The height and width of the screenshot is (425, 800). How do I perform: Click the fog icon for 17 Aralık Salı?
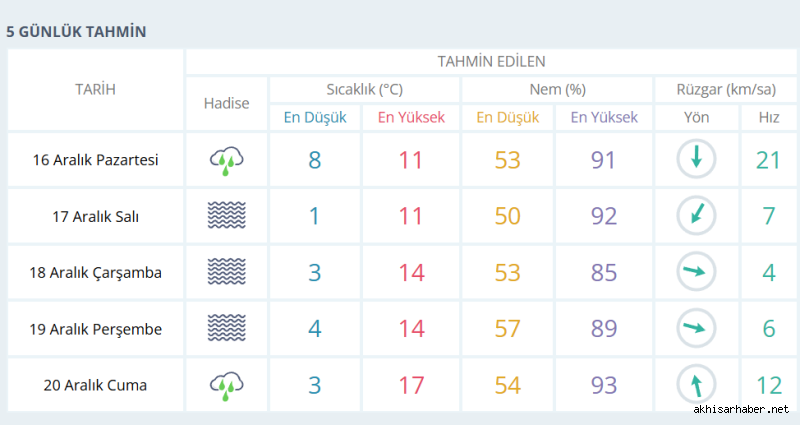point(227,215)
